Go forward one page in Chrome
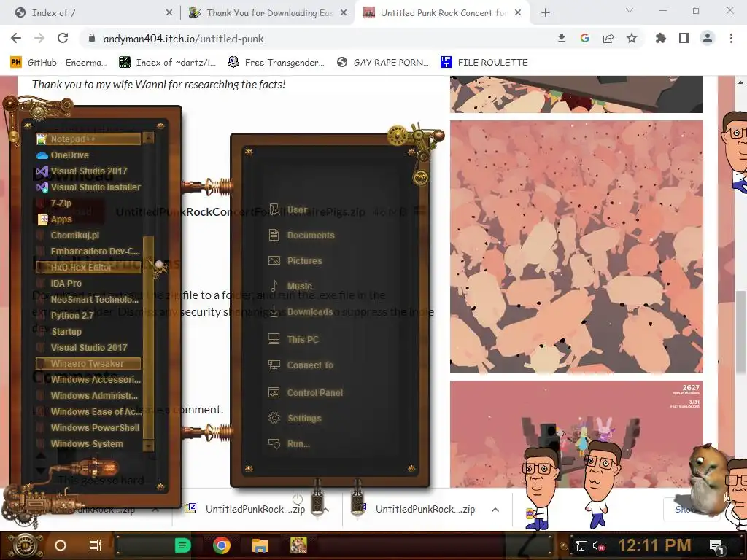This screenshot has height=560, width=747. pyautogui.click(x=39, y=38)
